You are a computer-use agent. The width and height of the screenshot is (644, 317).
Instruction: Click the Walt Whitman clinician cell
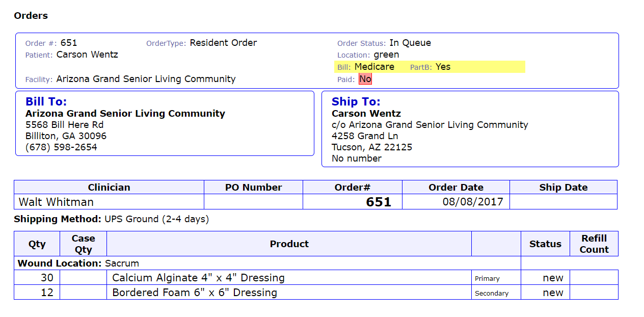(x=56, y=202)
